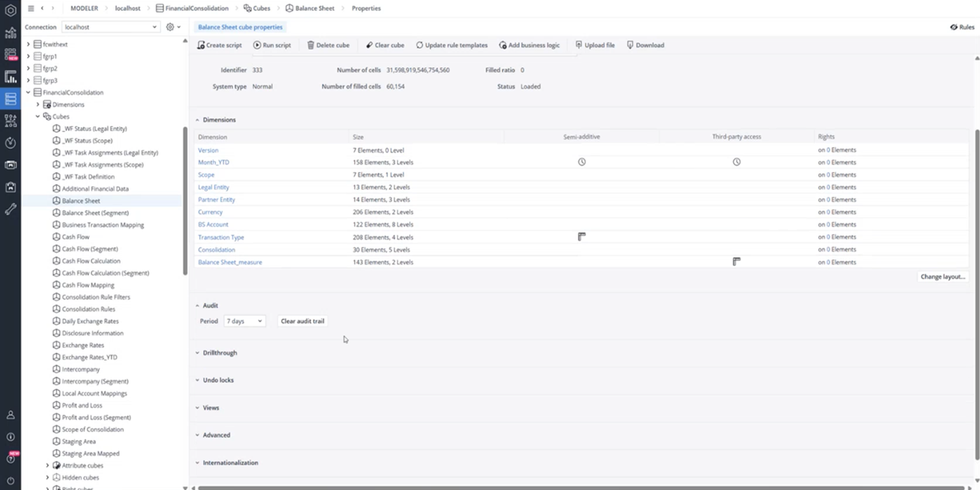Image resolution: width=980 pixels, height=490 pixels.
Task: Open the stopwatch icon in left sidebar
Action: pyautogui.click(x=10, y=143)
